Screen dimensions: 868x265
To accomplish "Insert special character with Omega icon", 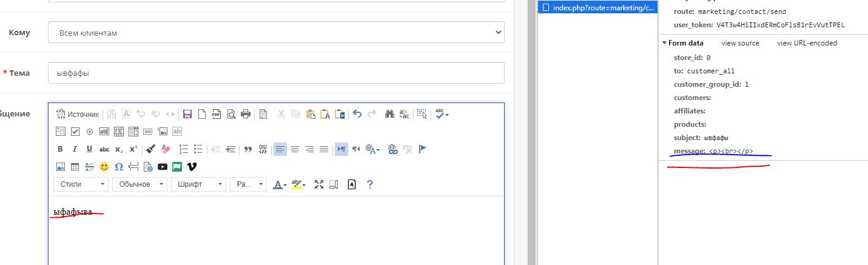I will (x=119, y=167).
